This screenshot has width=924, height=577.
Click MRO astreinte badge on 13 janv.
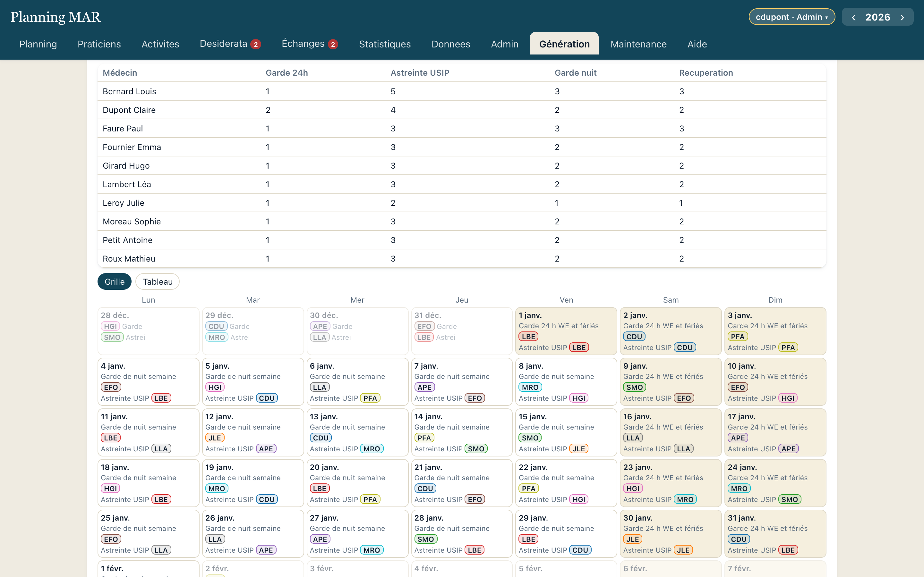click(372, 449)
